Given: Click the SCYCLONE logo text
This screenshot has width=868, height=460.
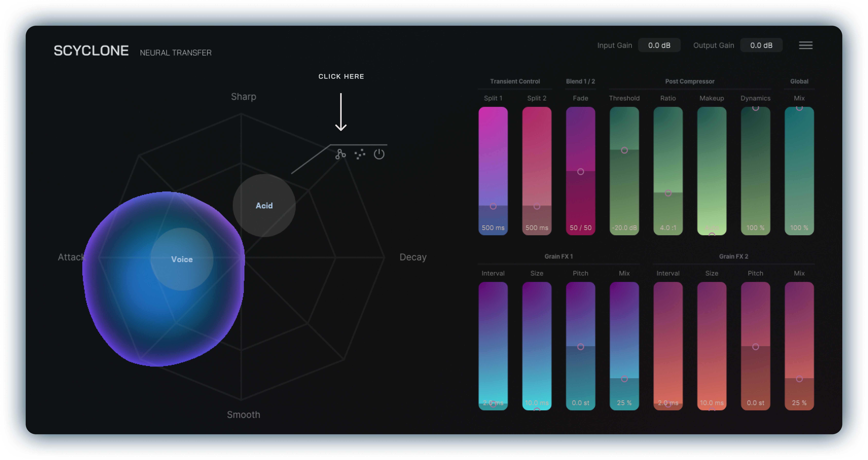Looking at the screenshot, I should click(x=91, y=51).
